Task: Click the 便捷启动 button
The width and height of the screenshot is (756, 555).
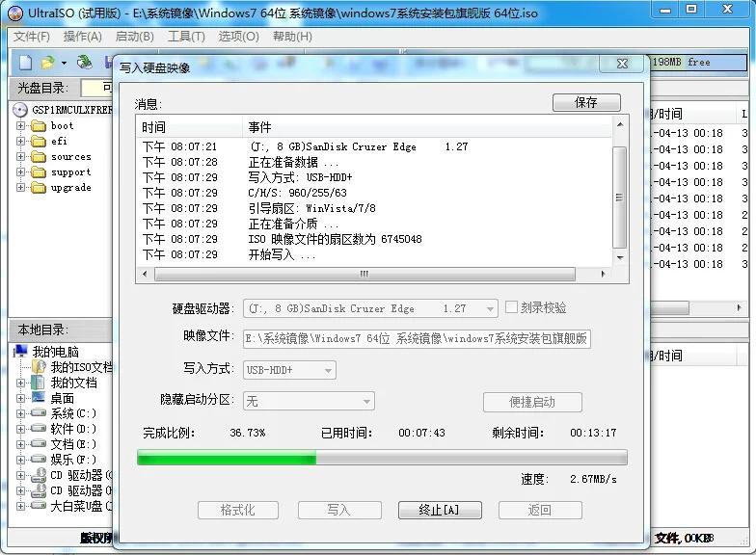Action: 532,402
